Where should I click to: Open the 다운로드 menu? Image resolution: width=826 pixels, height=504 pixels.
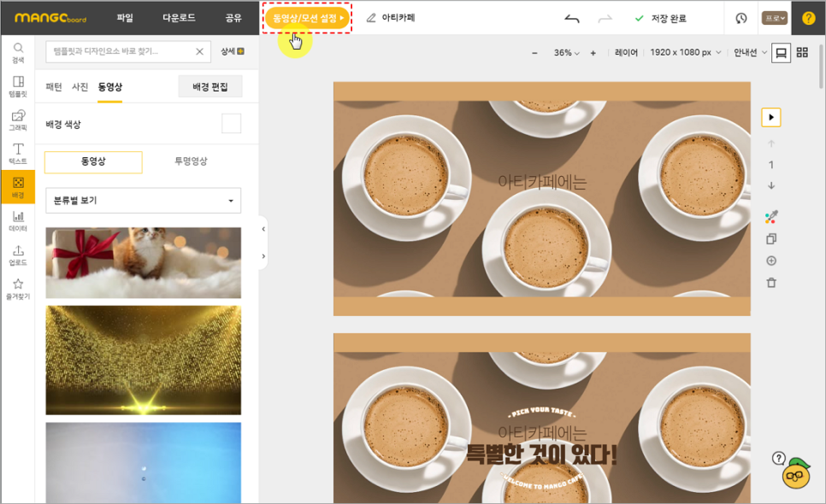(x=179, y=18)
